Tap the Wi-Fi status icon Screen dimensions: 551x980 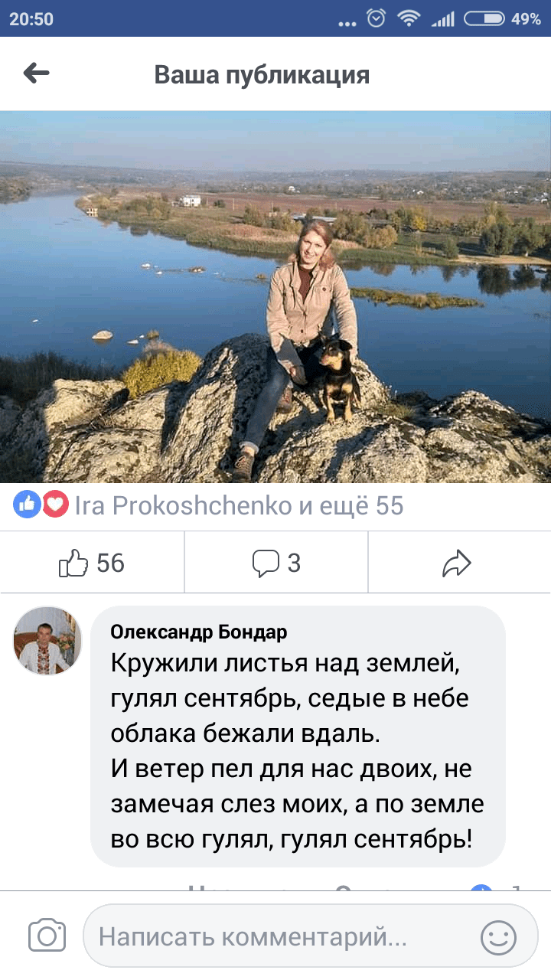coord(410,18)
